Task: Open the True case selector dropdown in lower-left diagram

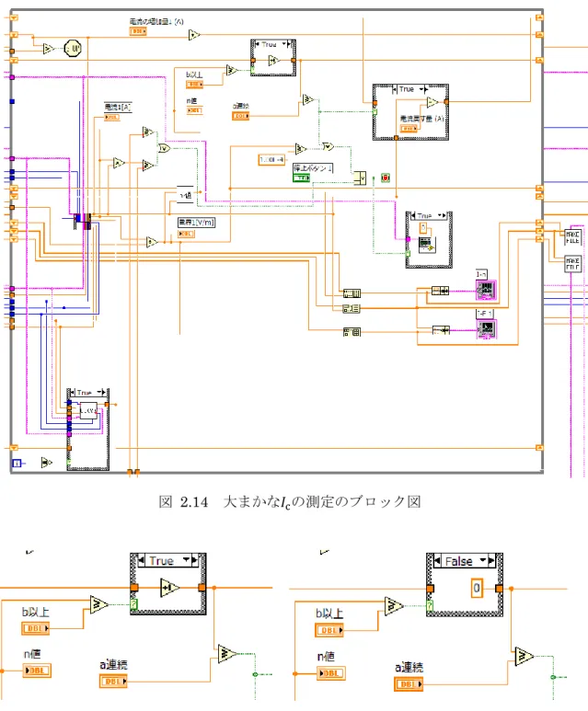Action: pyautogui.click(x=187, y=560)
